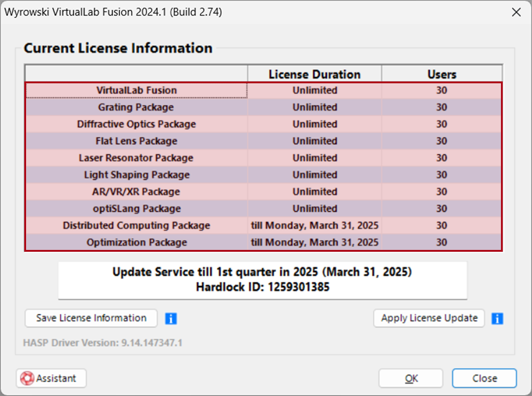Select Distributed Computing Package duration cell
This screenshot has height=396, width=532.
314,226
